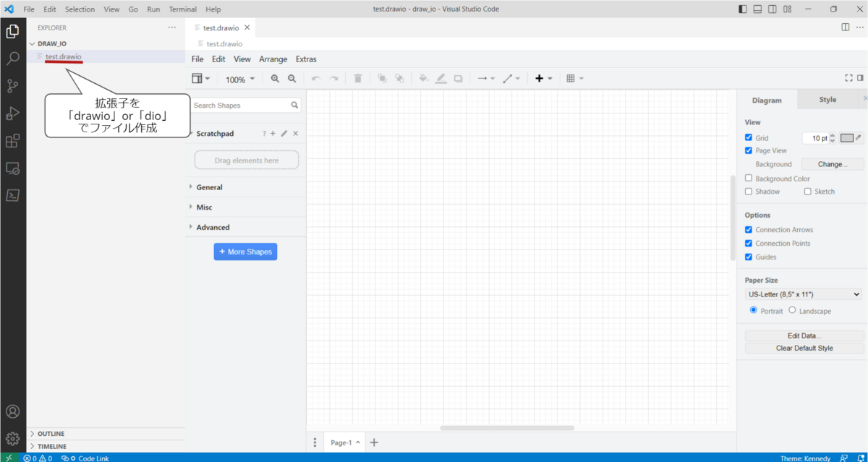Click the More Shapes button
The image size is (868, 462).
(245, 252)
